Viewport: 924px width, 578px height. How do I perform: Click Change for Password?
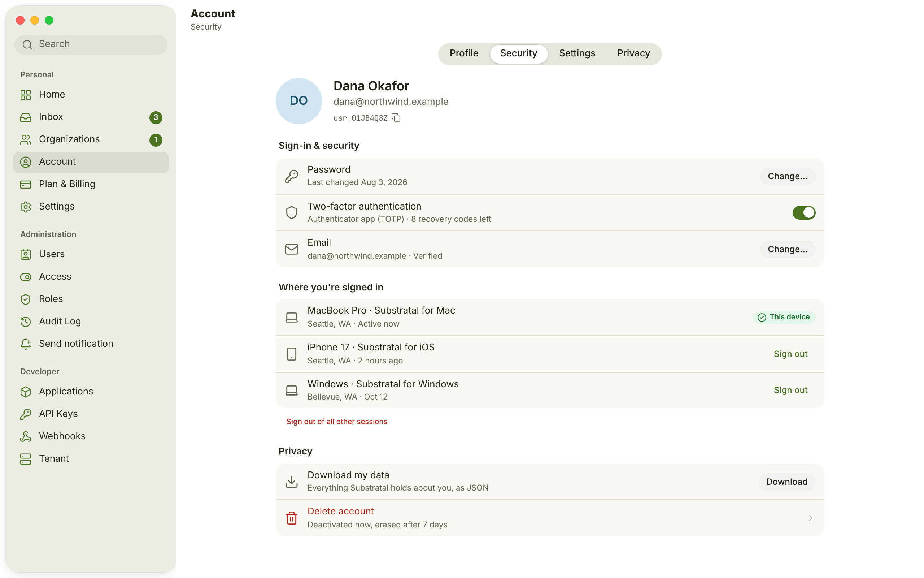(x=787, y=176)
